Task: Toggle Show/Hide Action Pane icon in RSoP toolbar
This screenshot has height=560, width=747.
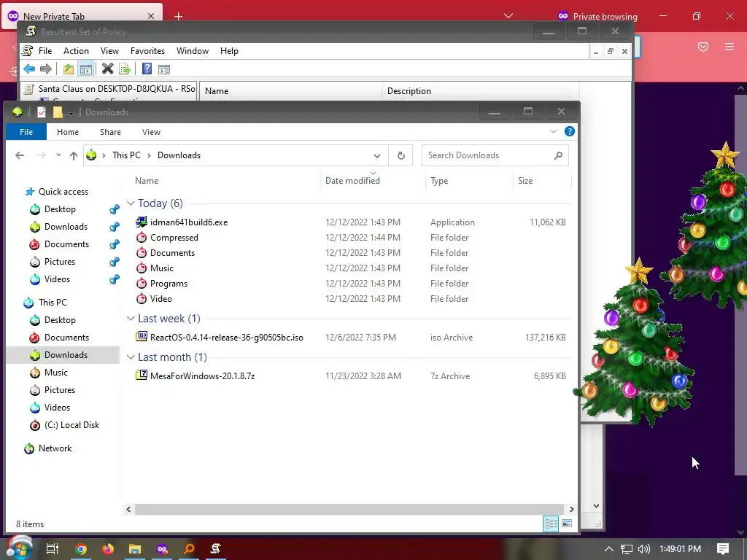Action: coord(164,69)
